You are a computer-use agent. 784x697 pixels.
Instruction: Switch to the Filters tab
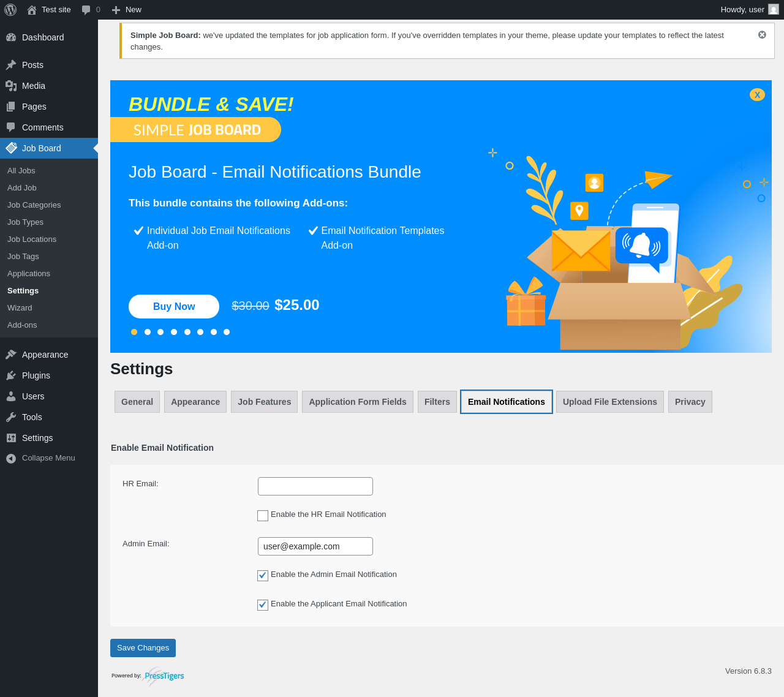coord(437,402)
